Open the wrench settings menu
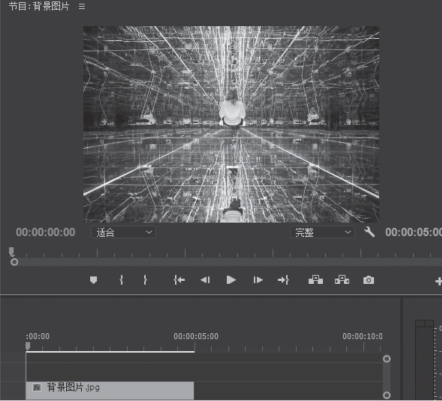The image size is (442, 401). click(369, 232)
